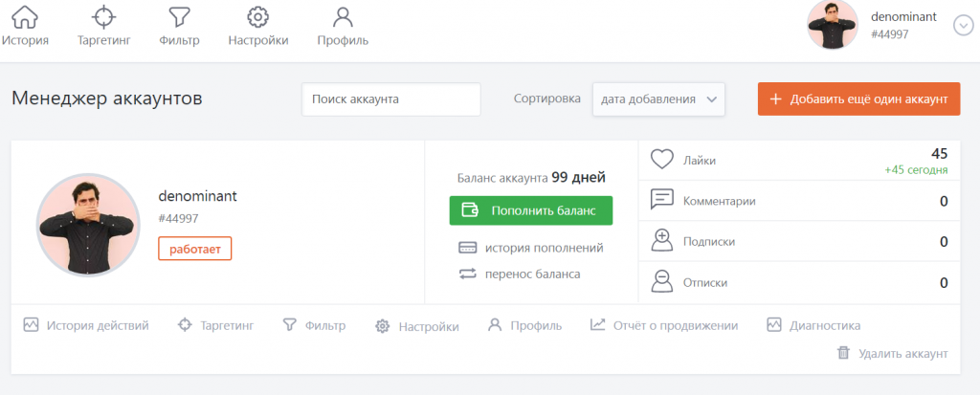
Task: Click the denominant name in the account card
Action: [197, 196]
